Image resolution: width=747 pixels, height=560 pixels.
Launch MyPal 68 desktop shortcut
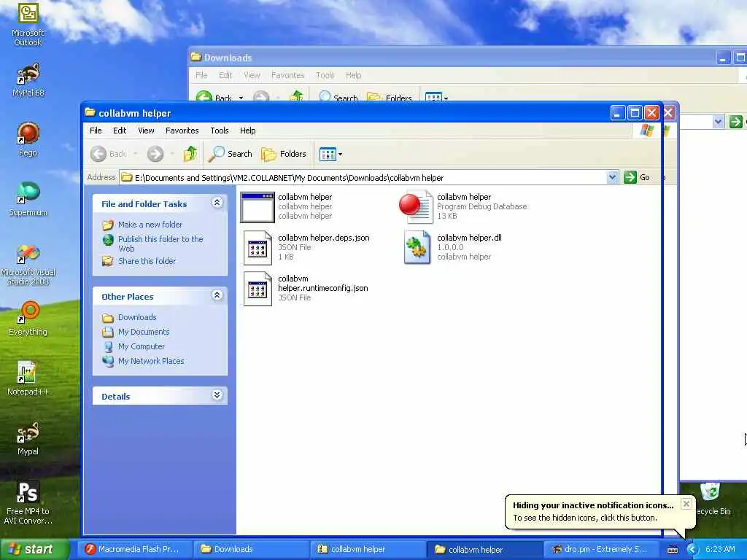(x=28, y=79)
